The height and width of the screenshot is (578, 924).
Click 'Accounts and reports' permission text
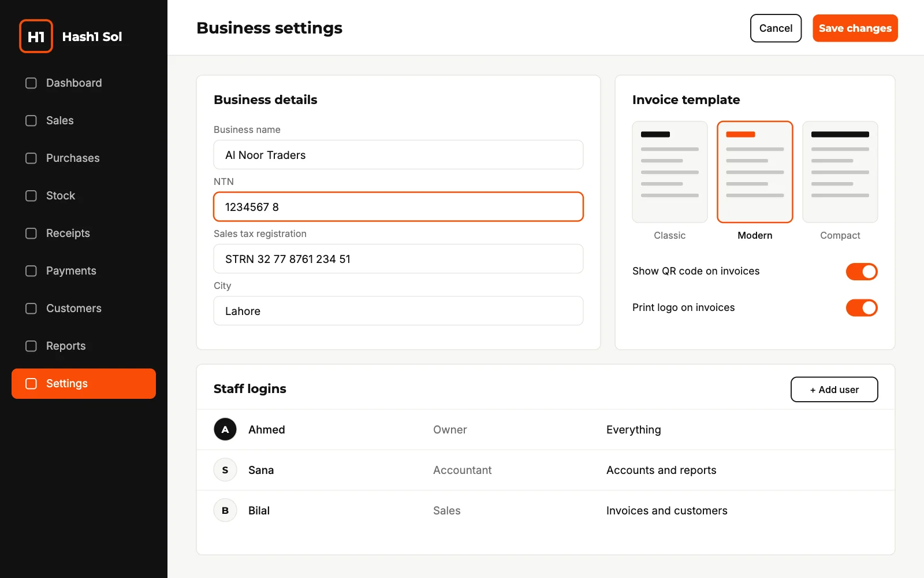pos(661,470)
